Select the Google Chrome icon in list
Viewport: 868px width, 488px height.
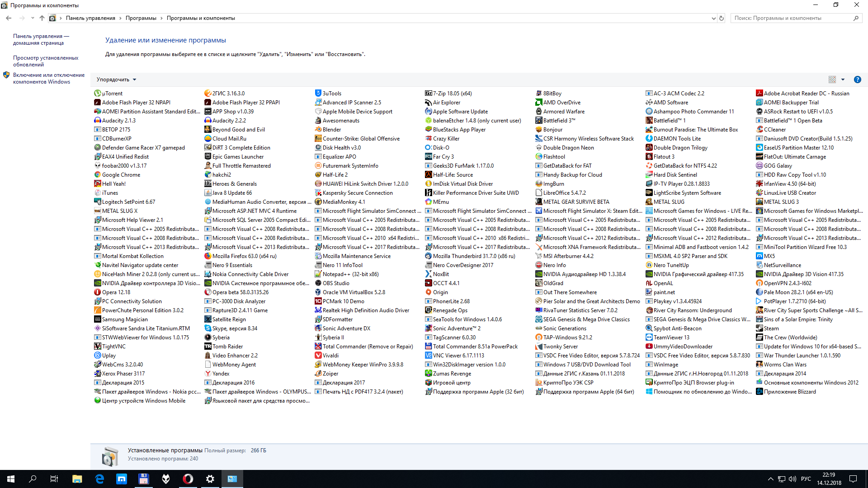pyautogui.click(x=97, y=175)
